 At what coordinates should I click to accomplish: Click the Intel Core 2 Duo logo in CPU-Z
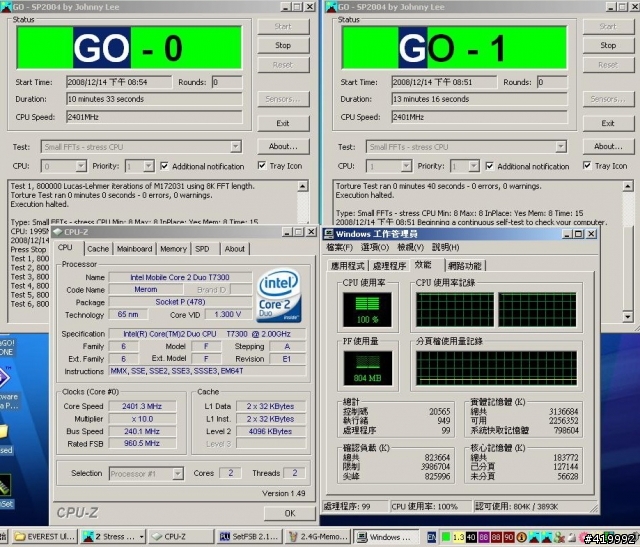click(x=280, y=295)
